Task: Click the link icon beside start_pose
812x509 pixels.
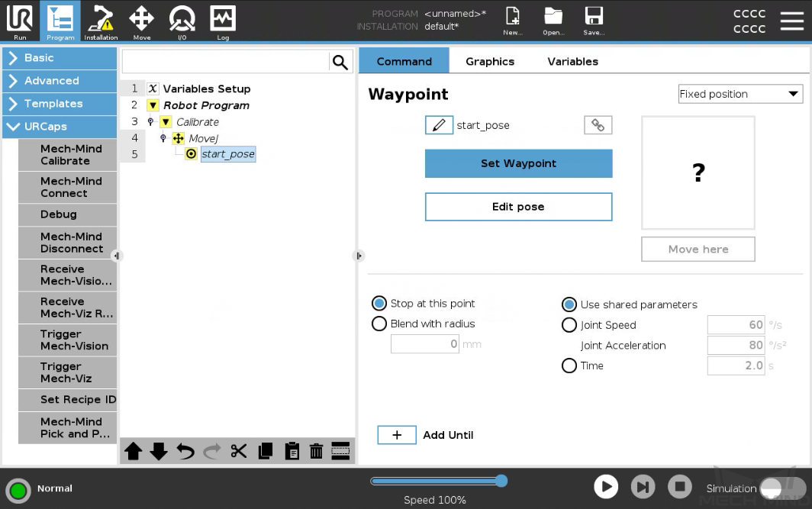Action: point(598,124)
